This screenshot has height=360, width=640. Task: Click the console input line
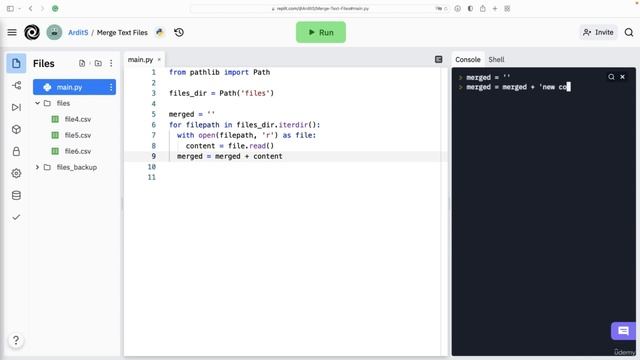tap(518, 87)
